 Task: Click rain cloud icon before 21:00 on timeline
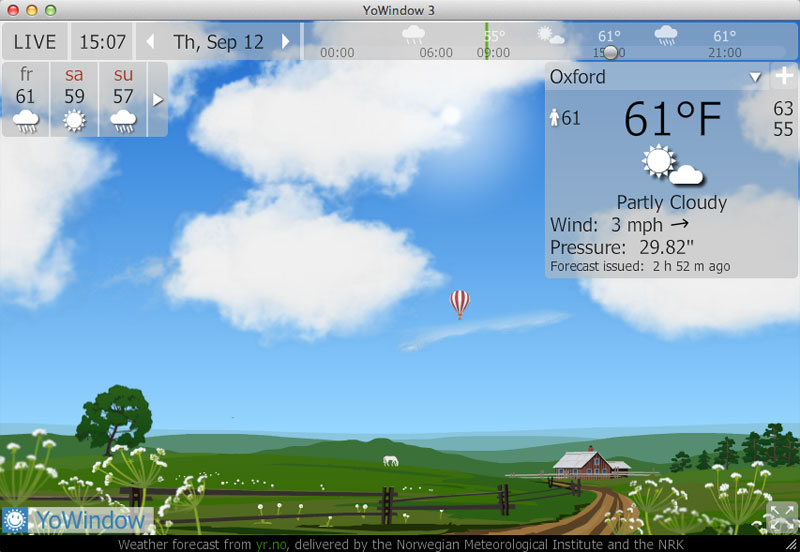tap(666, 35)
